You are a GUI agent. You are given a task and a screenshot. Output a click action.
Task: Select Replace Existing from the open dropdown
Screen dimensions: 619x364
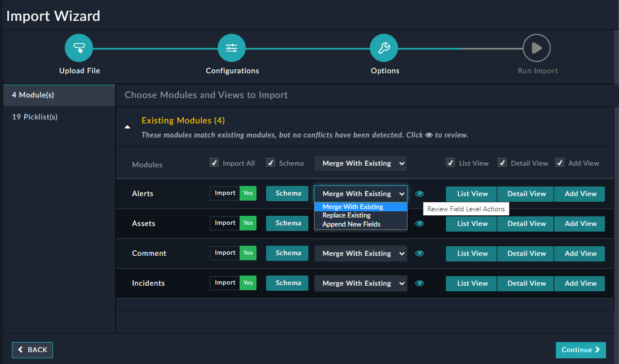(x=346, y=215)
